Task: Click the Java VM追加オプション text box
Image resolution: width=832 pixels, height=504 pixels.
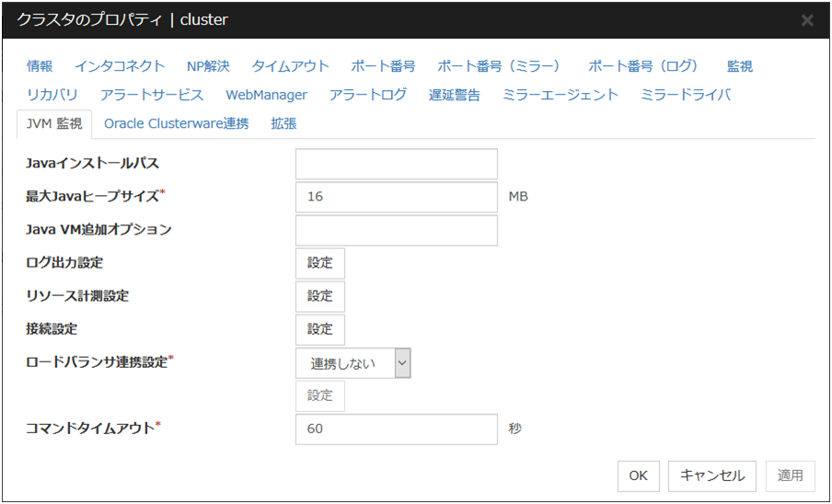Action: coord(396,230)
